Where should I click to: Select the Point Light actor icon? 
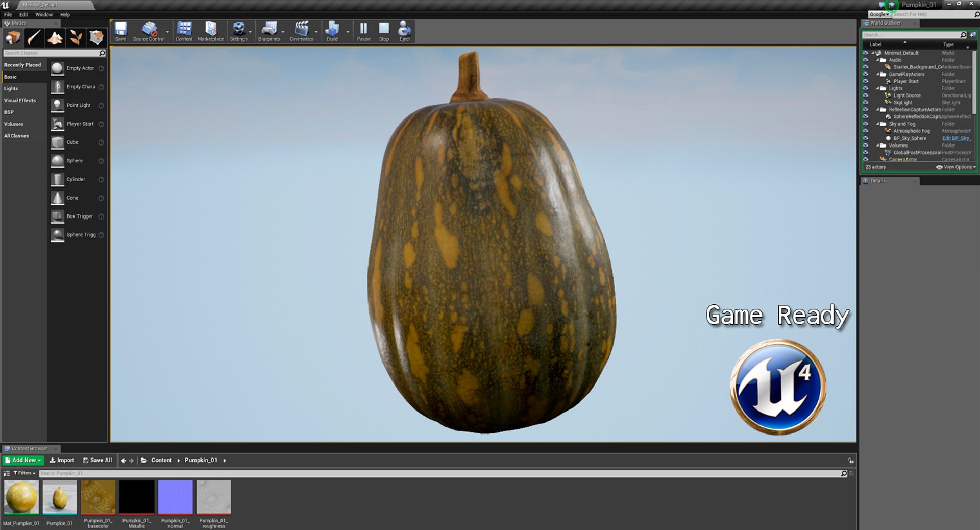57,105
